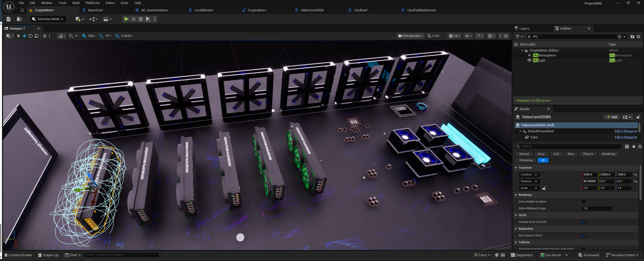
Task: Uncheck Include Actor in HLOD
Action: click(583, 222)
